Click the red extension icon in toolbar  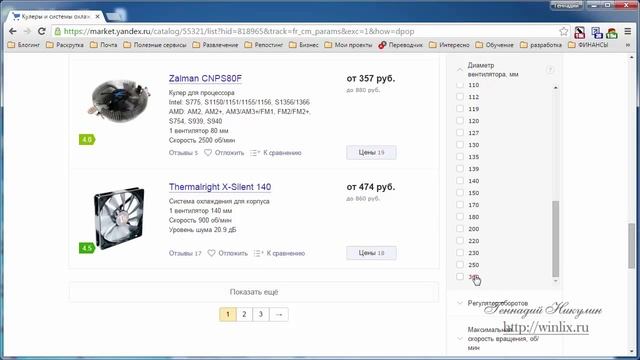click(580, 32)
